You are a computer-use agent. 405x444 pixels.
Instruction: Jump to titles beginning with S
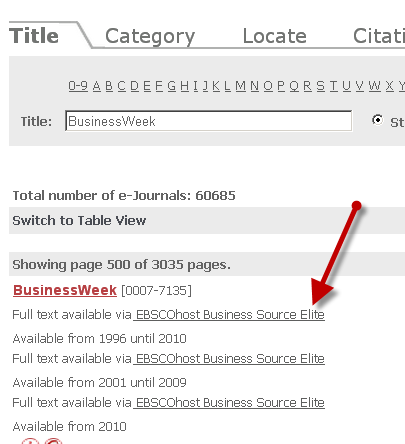pyautogui.click(x=320, y=86)
